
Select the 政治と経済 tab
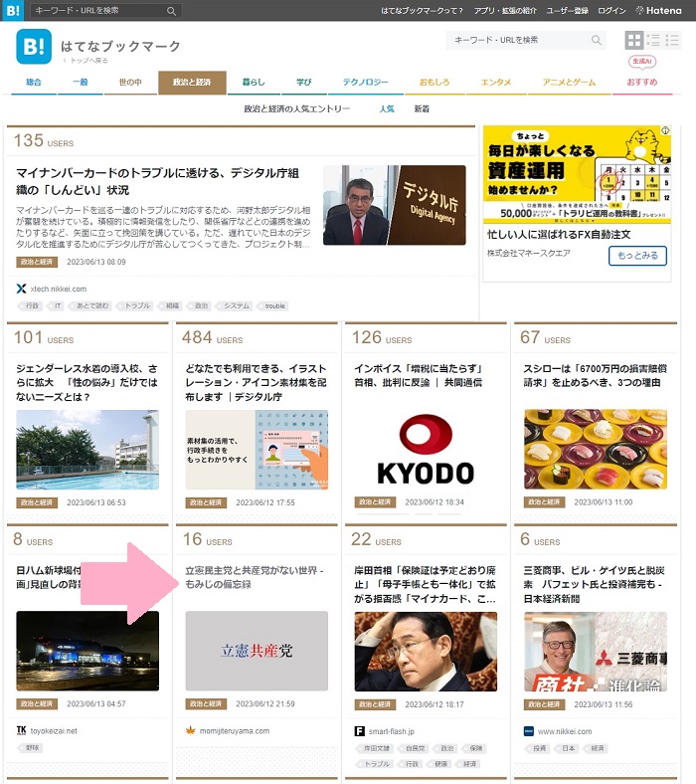[x=192, y=82]
